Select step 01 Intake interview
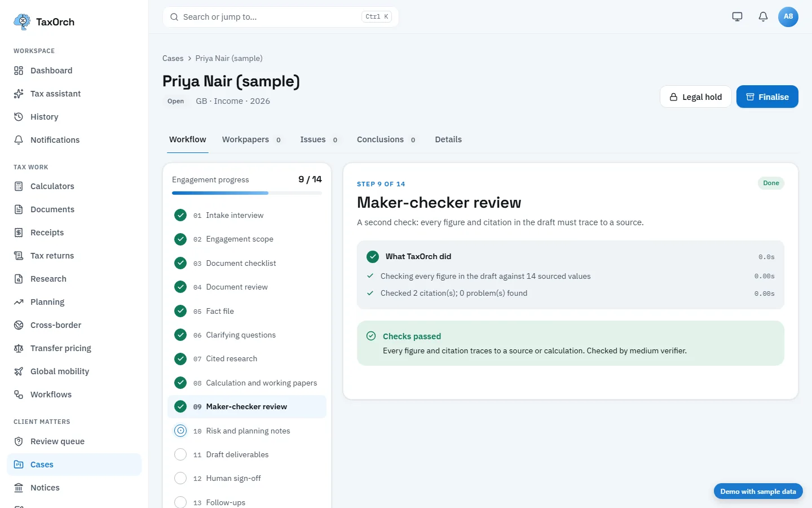812x508 pixels. 247,215
